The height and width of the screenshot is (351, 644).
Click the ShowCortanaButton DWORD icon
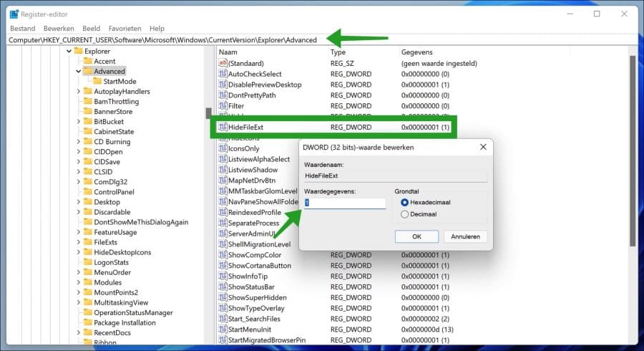(x=223, y=266)
